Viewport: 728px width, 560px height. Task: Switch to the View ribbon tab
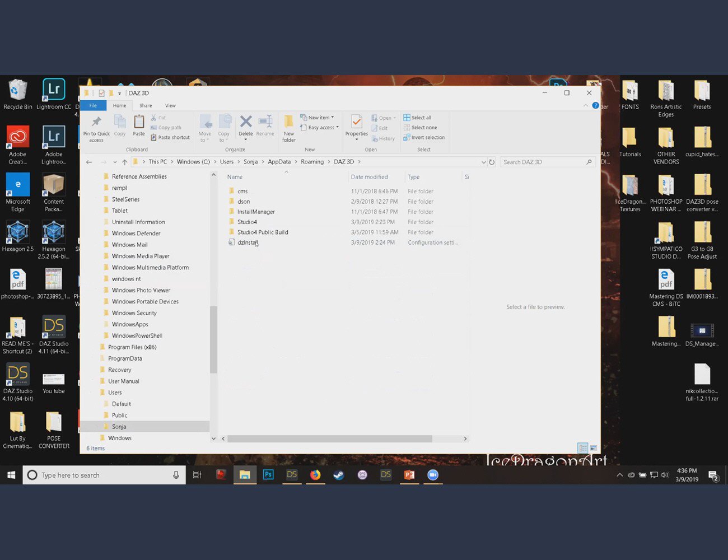[x=170, y=105]
